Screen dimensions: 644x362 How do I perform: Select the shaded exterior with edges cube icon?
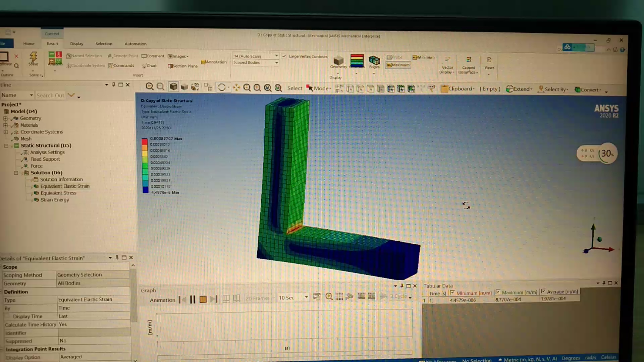pyautogui.click(x=173, y=87)
